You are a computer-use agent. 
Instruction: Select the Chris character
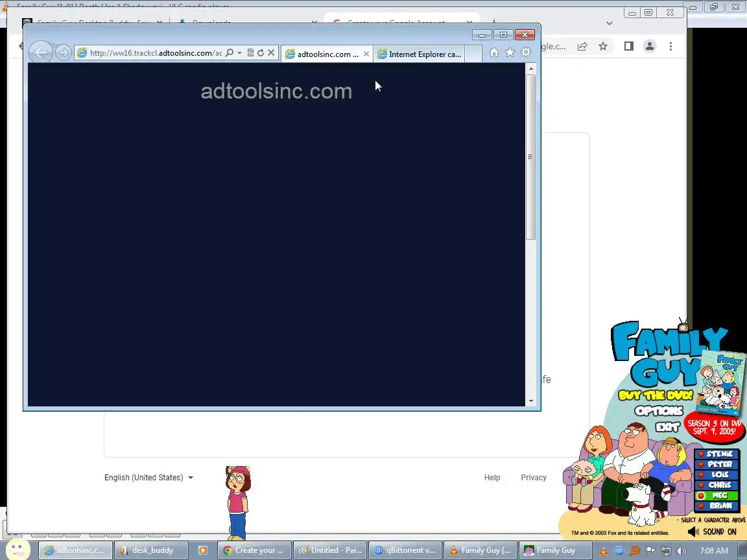click(717, 485)
